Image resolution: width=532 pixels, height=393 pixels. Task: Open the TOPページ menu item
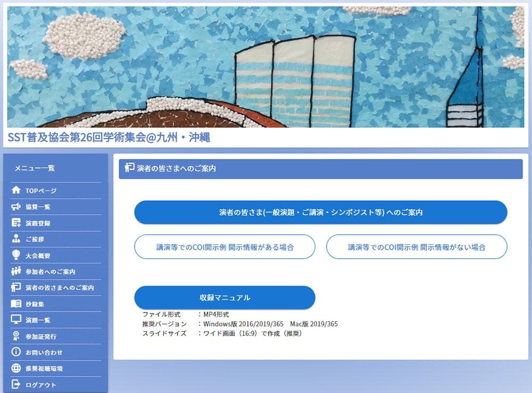click(41, 191)
